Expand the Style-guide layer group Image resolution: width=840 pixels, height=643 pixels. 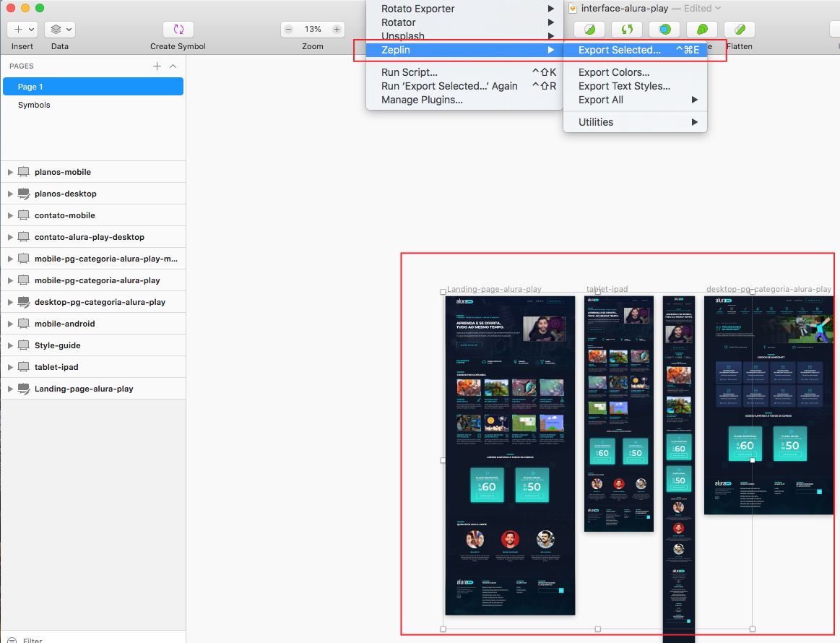(x=9, y=345)
